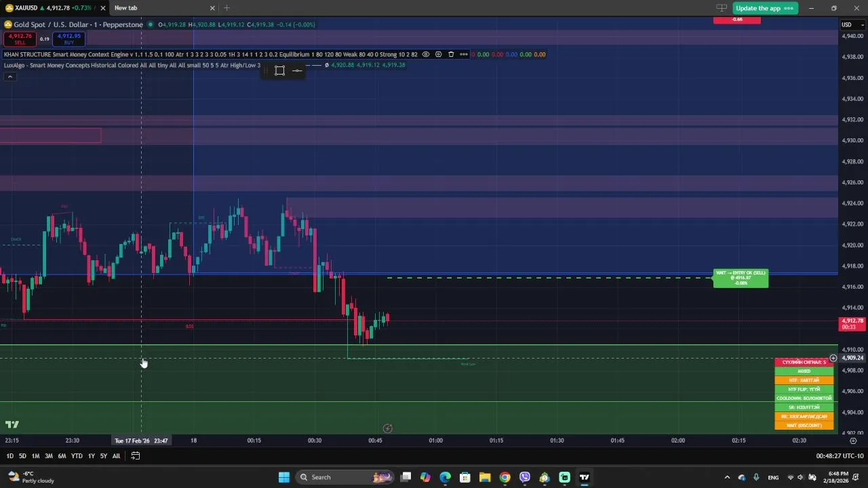Switch ENG input language indicator
The image size is (868, 488).
tap(773, 477)
